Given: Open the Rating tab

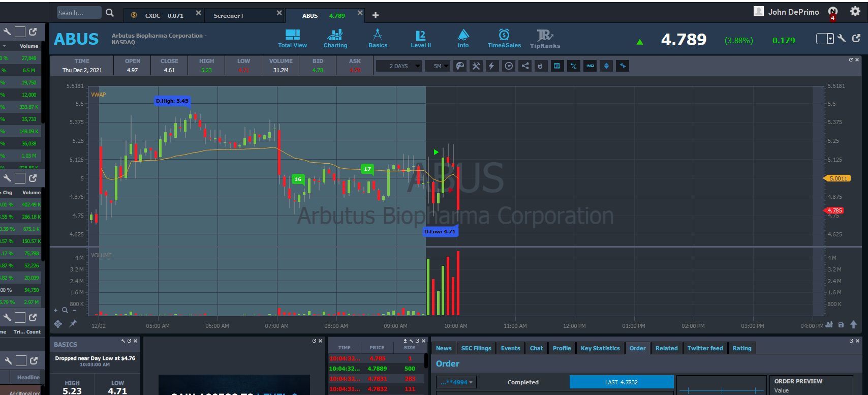Looking at the screenshot, I should (x=742, y=348).
